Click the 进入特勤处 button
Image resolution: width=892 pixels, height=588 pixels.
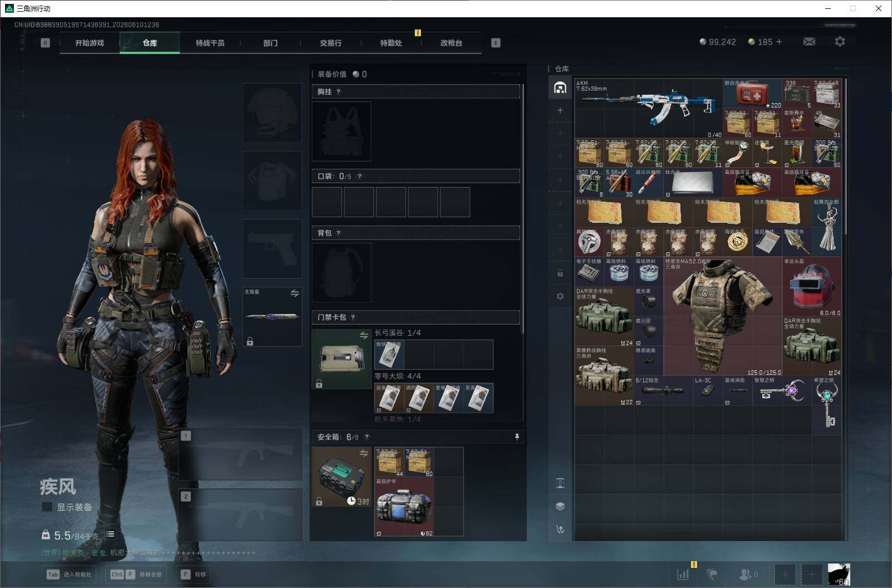pyautogui.click(x=69, y=574)
